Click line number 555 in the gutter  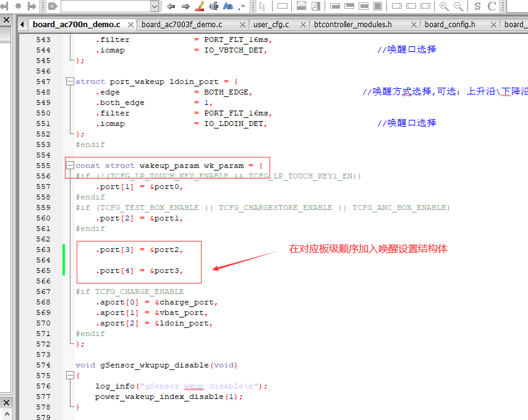[x=43, y=166]
